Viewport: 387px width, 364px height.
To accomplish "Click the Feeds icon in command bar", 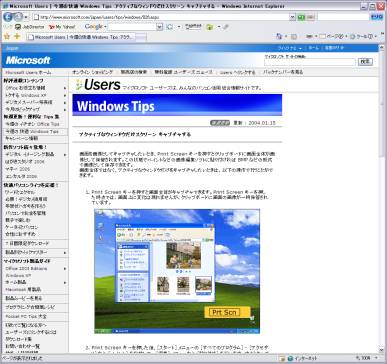I will click(x=294, y=36).
